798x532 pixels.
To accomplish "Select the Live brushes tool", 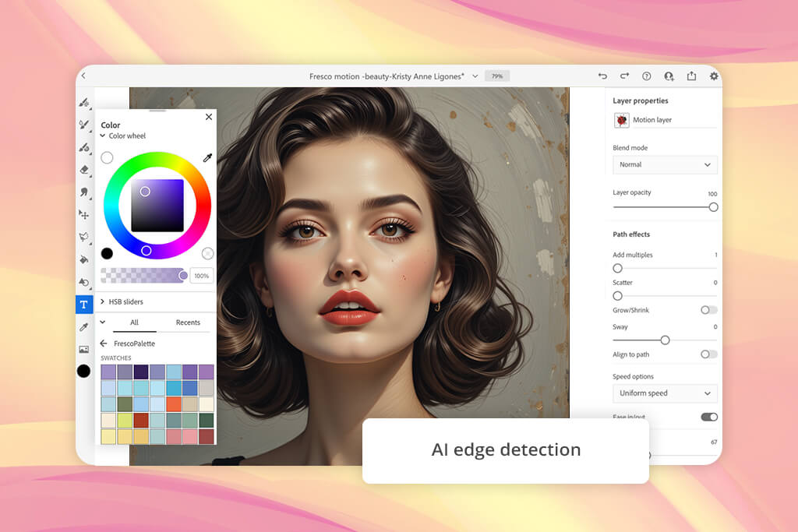I will click(84, 125).
